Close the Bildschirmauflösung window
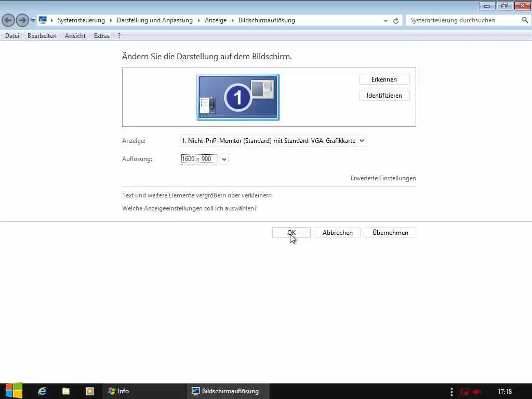This screenshot has width=532, height=399. 523,6
